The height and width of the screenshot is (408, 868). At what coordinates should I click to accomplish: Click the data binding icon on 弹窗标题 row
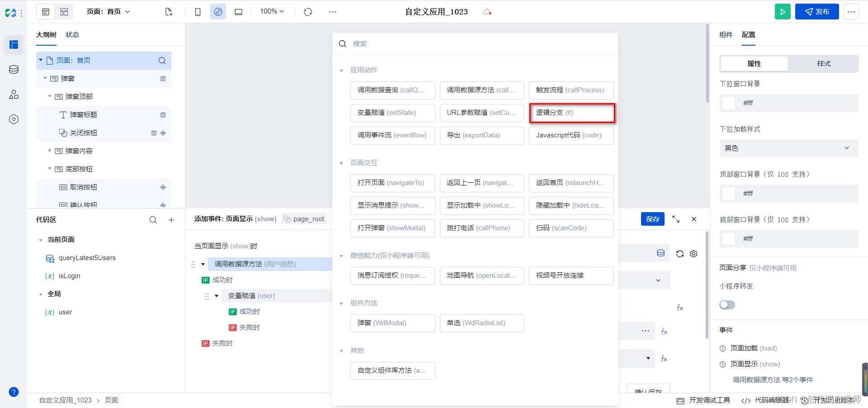tap(163, 115)
